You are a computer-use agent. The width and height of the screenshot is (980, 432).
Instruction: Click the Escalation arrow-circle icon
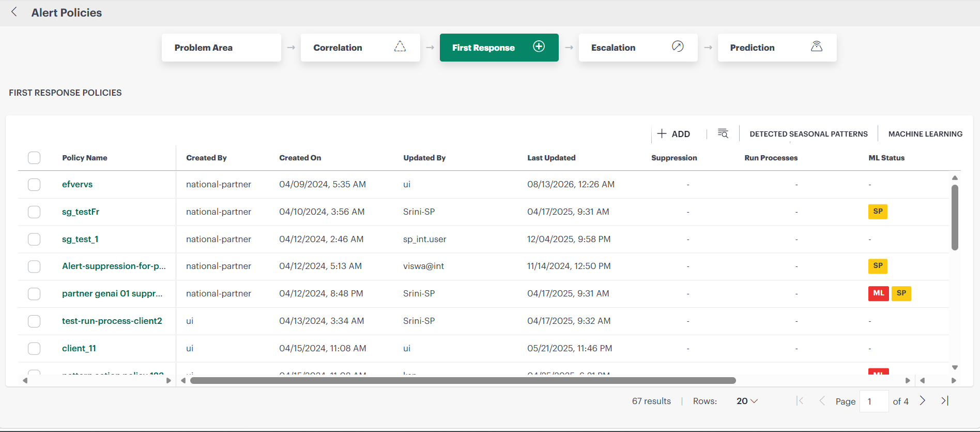click(x=678, y=47)
